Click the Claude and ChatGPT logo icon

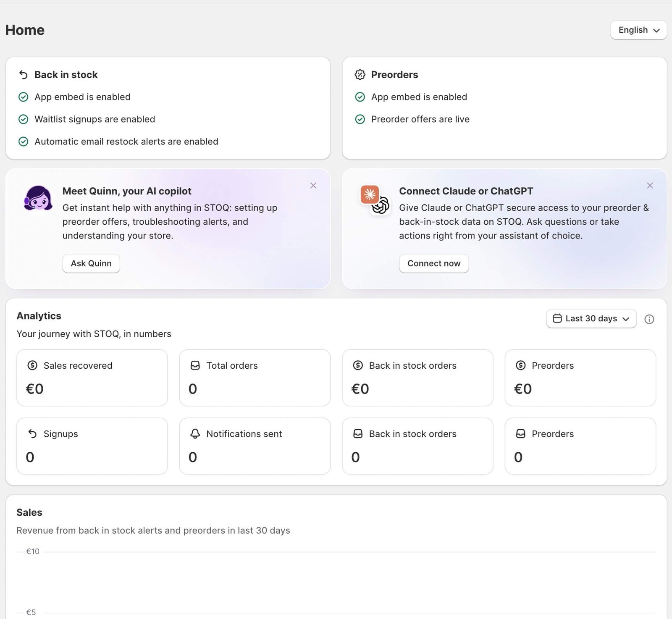[375, 200]
